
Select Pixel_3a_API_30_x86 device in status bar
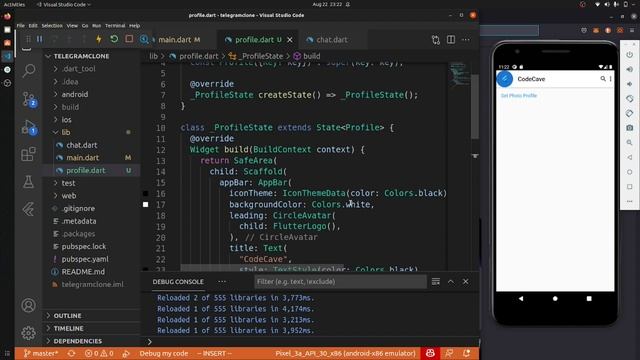[345, 353]
